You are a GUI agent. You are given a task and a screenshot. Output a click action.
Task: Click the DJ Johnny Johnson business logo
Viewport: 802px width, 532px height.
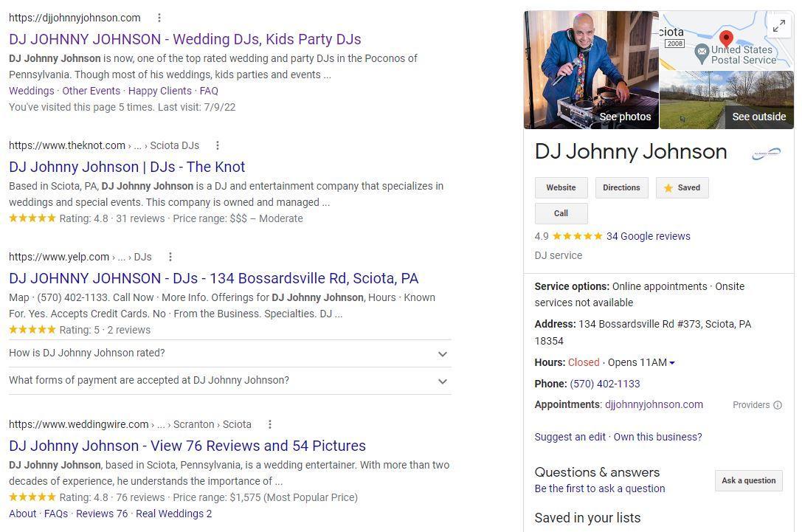point(766,153)
